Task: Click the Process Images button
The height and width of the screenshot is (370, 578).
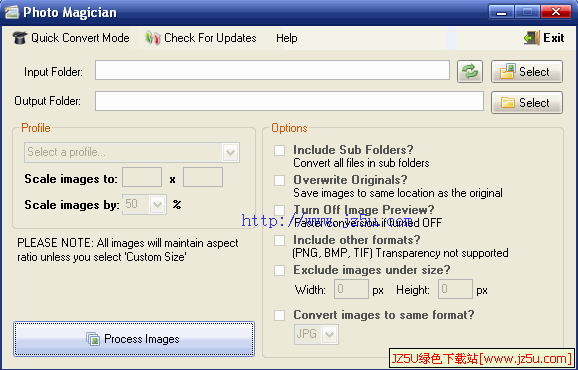Action: (134, 339)
